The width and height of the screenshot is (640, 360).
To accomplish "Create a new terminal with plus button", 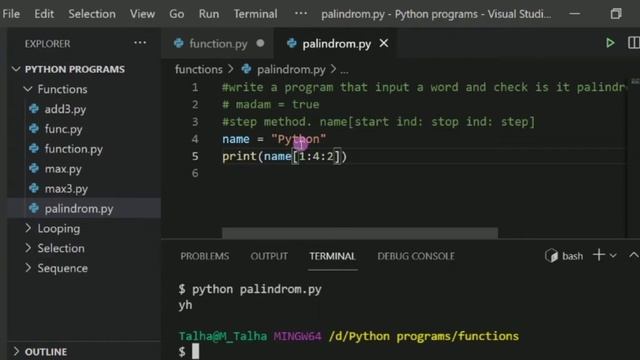I will [x=599, y=255].
